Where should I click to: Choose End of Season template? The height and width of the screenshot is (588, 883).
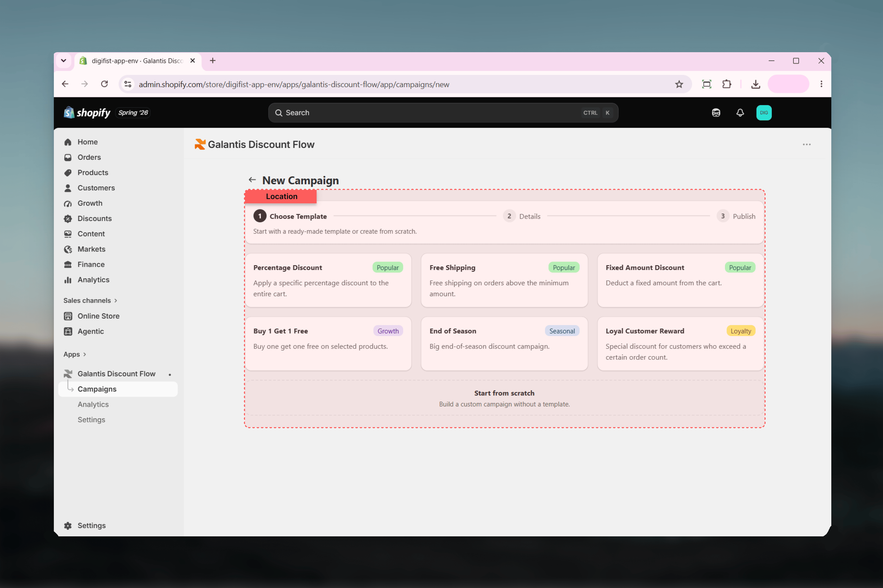click(x=504, y=344)
